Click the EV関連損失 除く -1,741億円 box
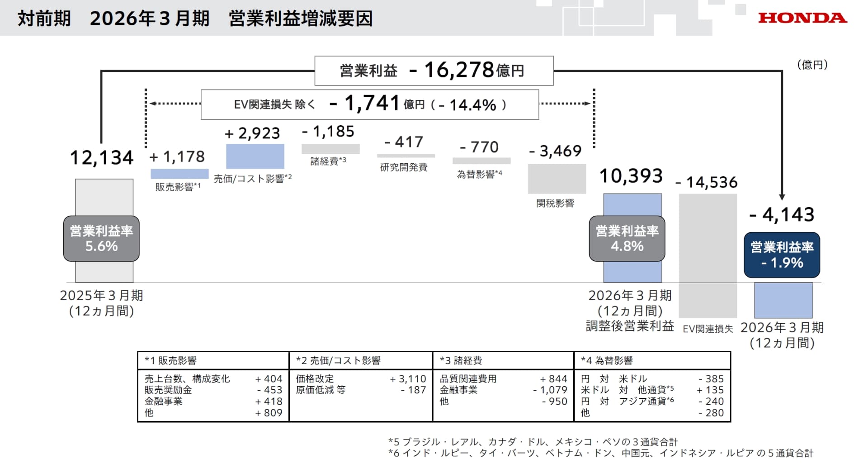Image resolution: width=868 pixels, height=468 pixels. pyautogui.click(x=370, y=104)
